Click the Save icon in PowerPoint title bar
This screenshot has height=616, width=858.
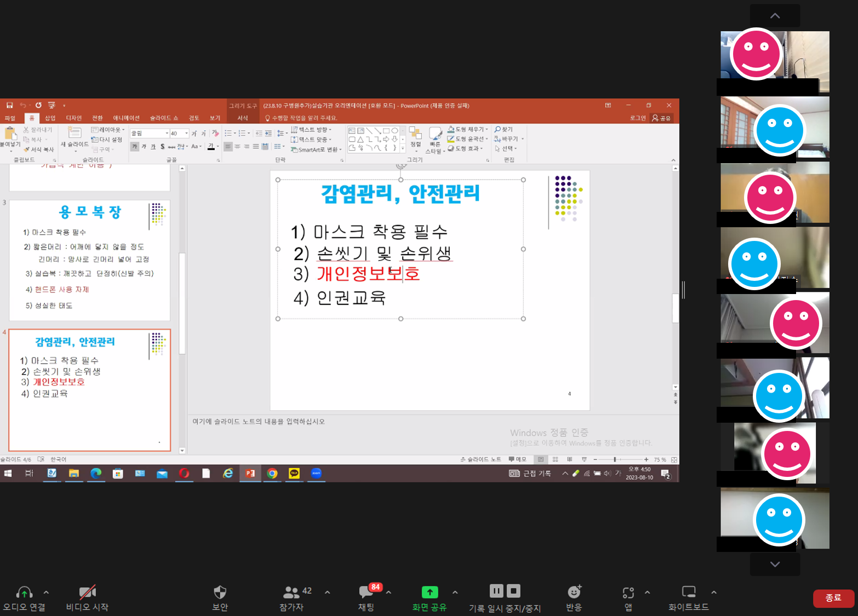pyautogui.click(x=10, y=105)
